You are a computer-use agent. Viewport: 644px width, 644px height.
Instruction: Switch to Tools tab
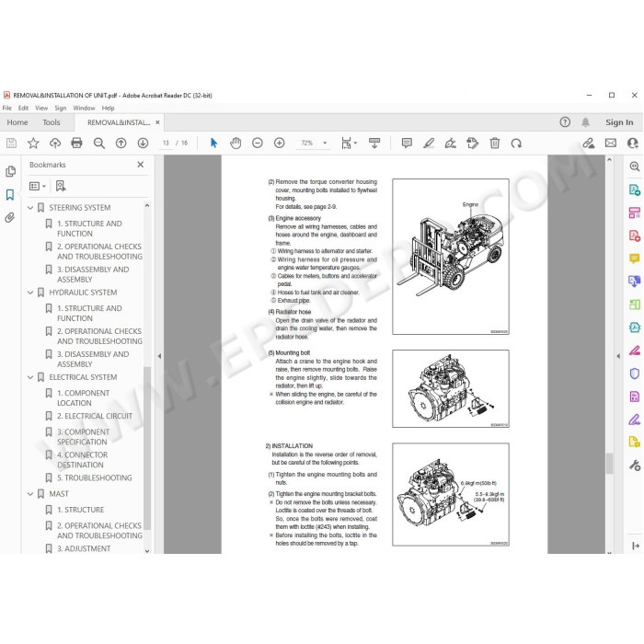pos(52,122)
